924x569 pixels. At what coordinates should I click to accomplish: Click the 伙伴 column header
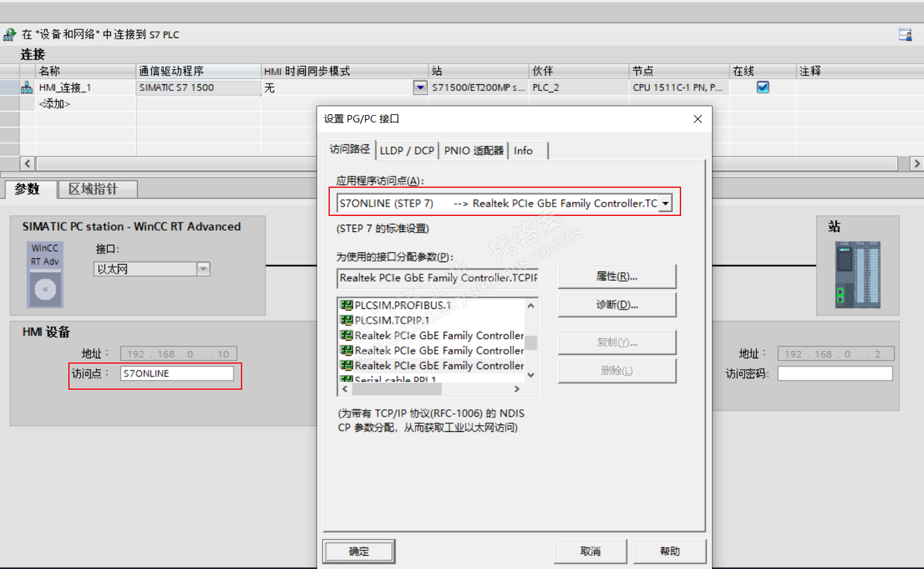point(579,71)
